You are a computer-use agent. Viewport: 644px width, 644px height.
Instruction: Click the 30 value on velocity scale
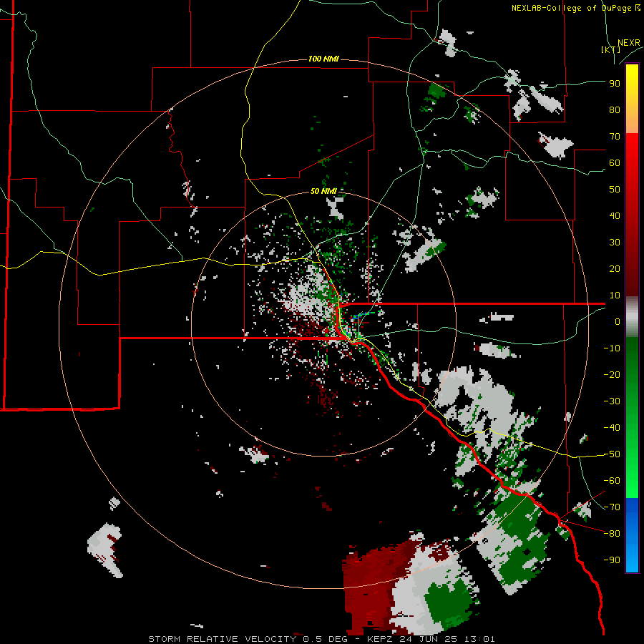(x=615, y=243)
